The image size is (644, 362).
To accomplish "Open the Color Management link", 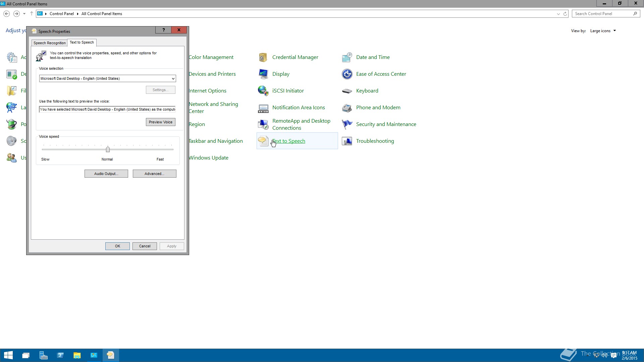I will point(211,57).
